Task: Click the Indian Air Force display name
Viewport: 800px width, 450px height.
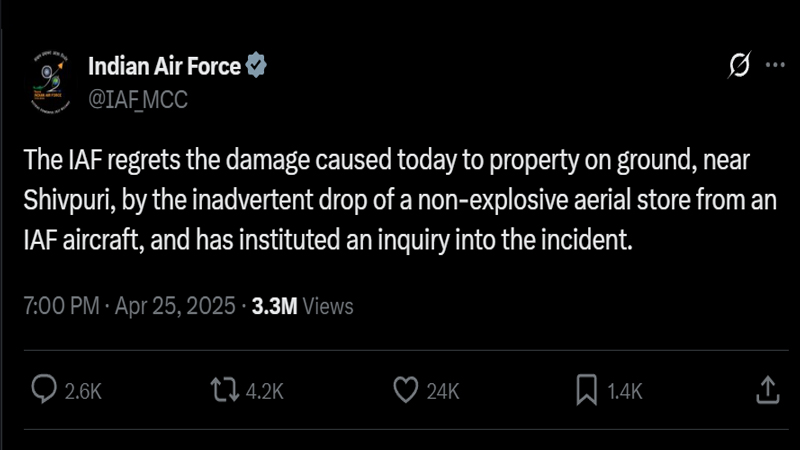Action: tap(164, 67)
